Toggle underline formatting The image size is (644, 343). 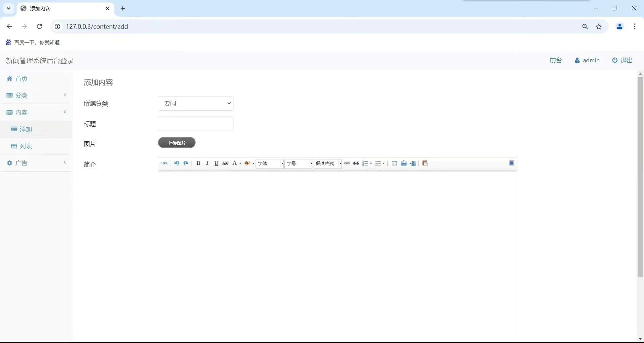pos(216,163)
